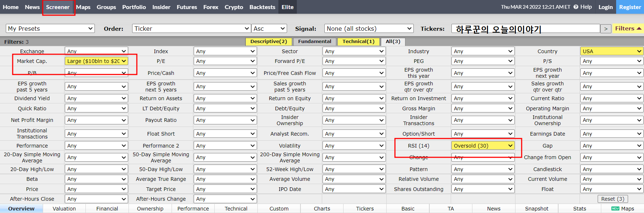
Task: Click the Reset (3) button
Action: pos(613,199)
